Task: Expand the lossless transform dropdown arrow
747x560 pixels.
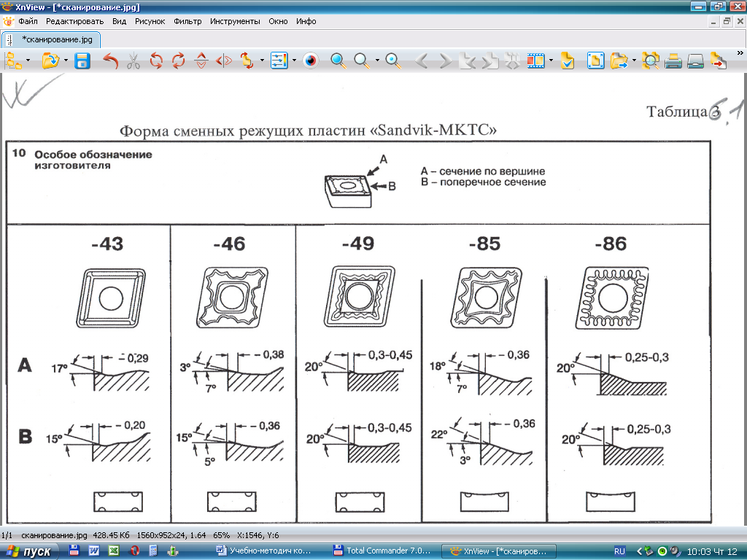Action: tap(262, 61)
